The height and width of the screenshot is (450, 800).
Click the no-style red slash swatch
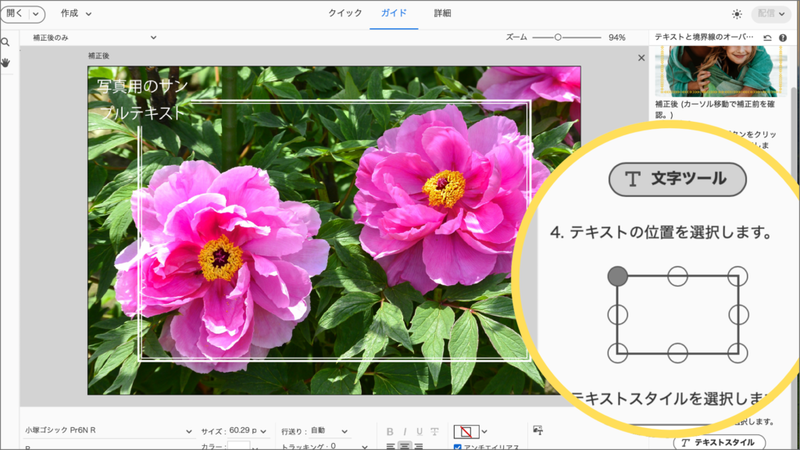click(466, 432)
